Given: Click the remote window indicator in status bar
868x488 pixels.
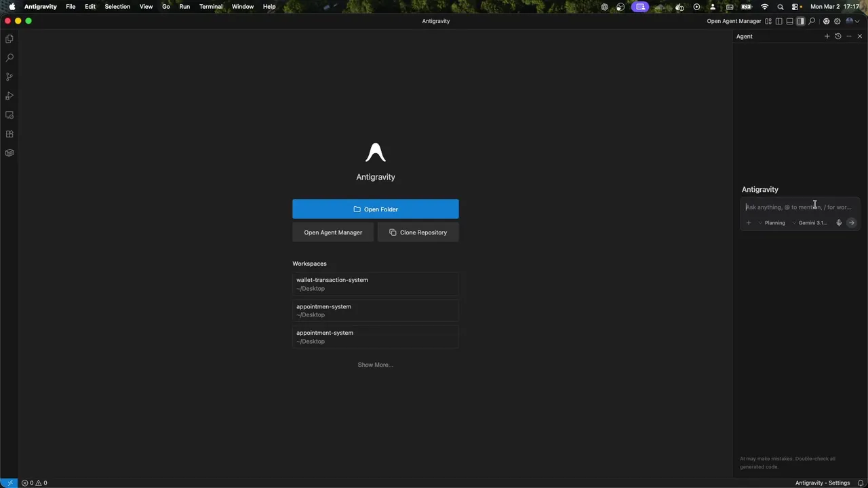Looking at the screenshot, I should coord(9,483).
